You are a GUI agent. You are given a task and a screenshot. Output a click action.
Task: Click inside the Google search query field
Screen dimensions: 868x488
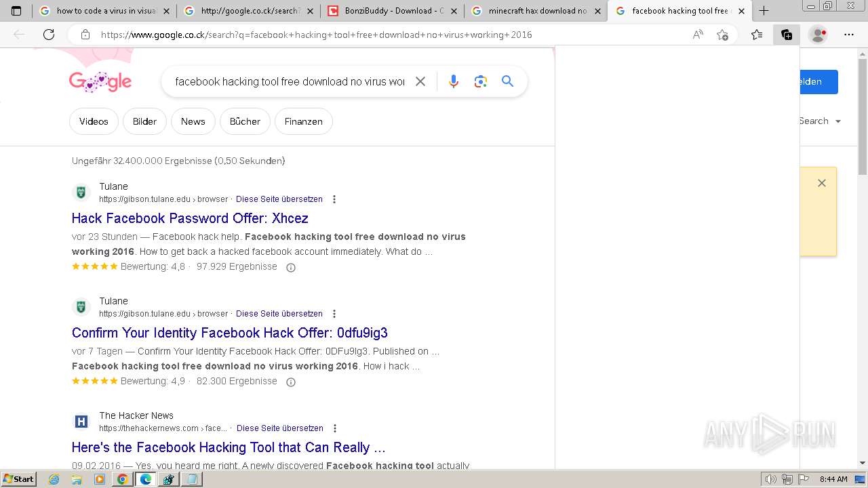(x=290, y=81)
